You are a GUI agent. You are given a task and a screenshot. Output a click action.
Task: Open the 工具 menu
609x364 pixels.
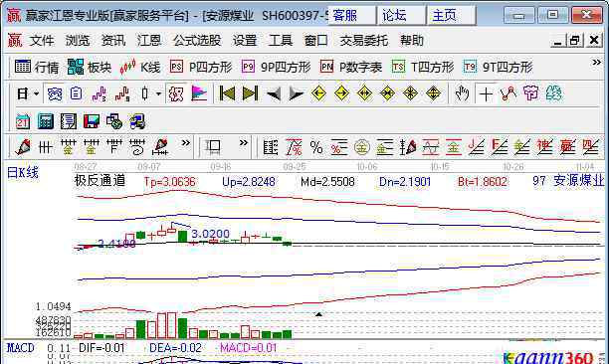point(281,41)
